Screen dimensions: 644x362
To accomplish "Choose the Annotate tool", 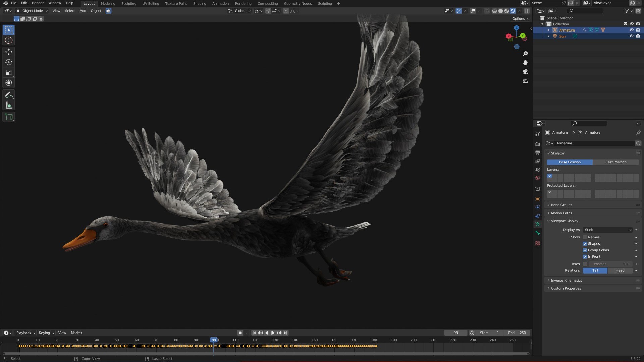I will (x=9, y=95).
